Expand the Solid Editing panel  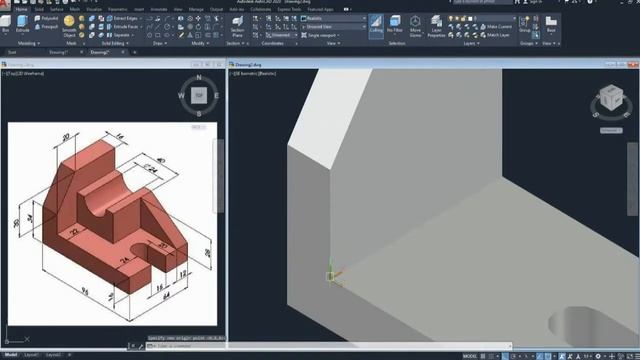coord(115,43)
